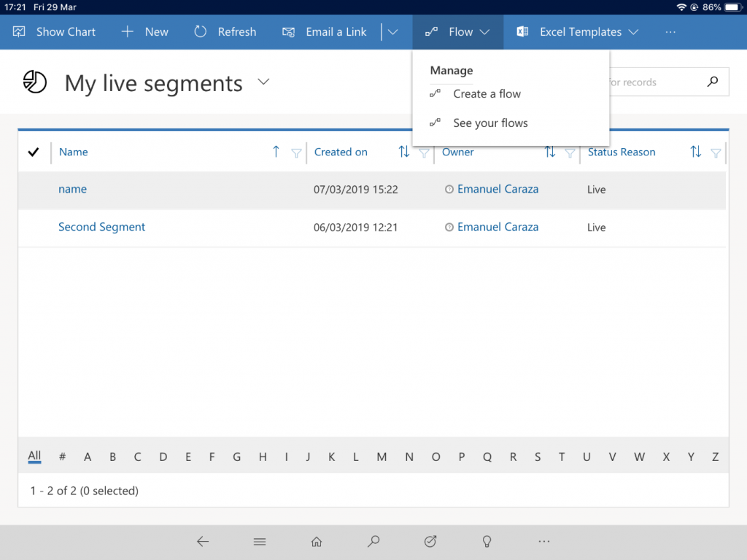
Task: Select Create a flow menu item
Action: point(487,94)
